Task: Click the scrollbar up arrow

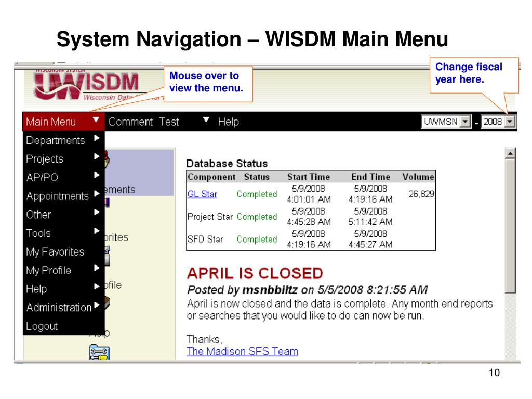Action: [510, 153]
